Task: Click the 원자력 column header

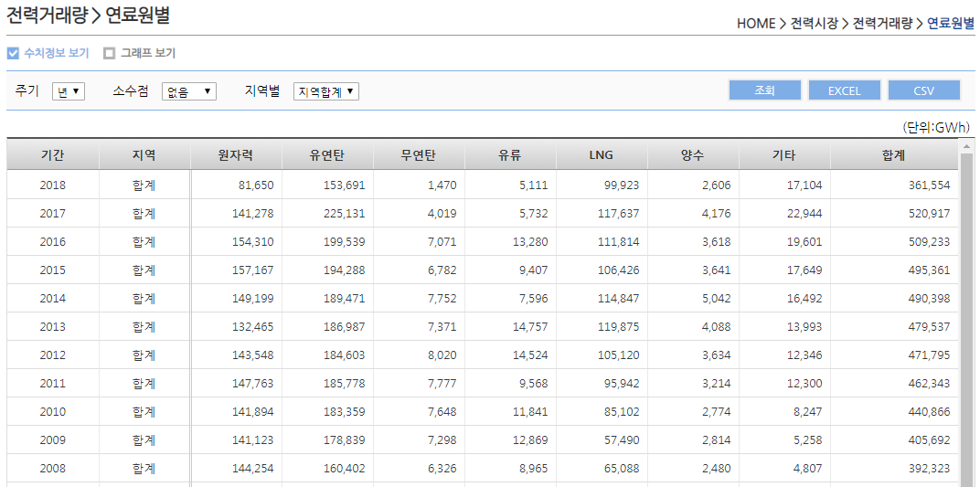Action: pos(236,155)
